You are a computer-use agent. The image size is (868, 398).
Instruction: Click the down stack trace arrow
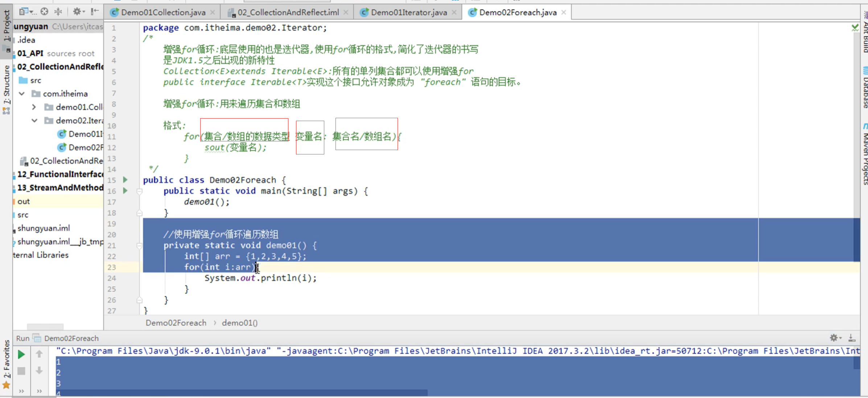39,370
